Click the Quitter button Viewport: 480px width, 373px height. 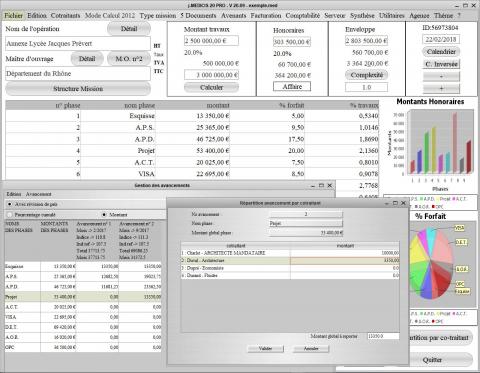[432, 360]
